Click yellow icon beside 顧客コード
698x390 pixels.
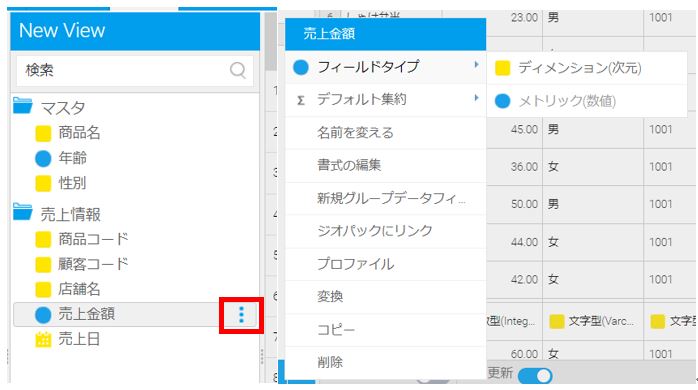click(43, 264)
